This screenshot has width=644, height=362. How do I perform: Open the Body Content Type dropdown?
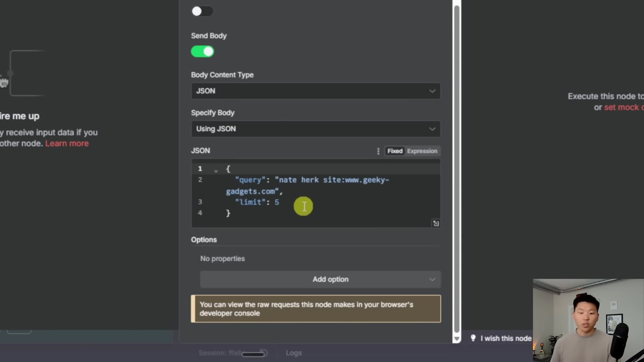coord(316,91)
